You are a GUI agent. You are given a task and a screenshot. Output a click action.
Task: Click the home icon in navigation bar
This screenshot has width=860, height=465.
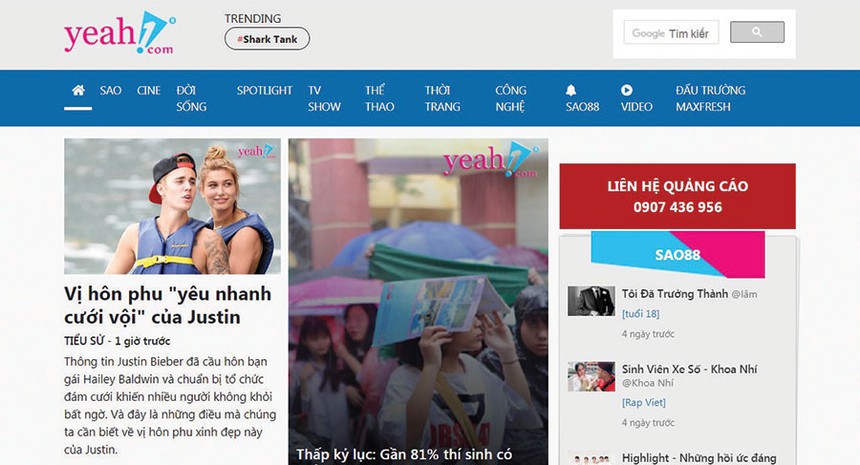[78, 90]
